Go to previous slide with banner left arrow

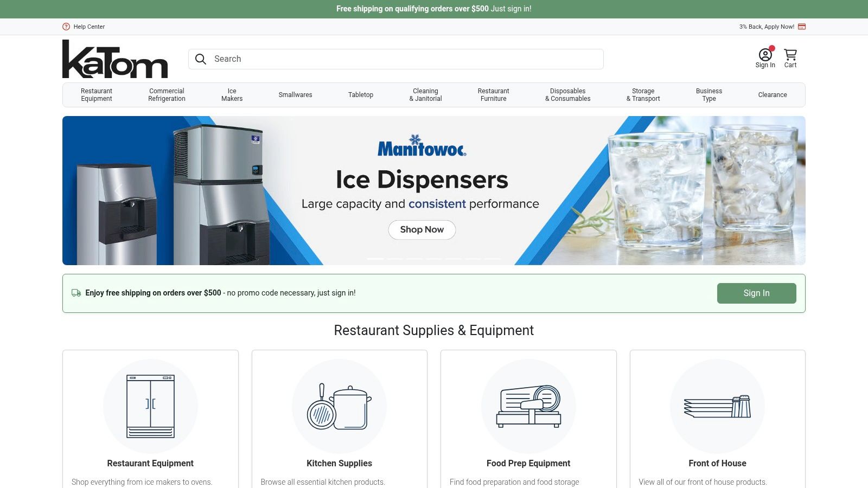118,190
